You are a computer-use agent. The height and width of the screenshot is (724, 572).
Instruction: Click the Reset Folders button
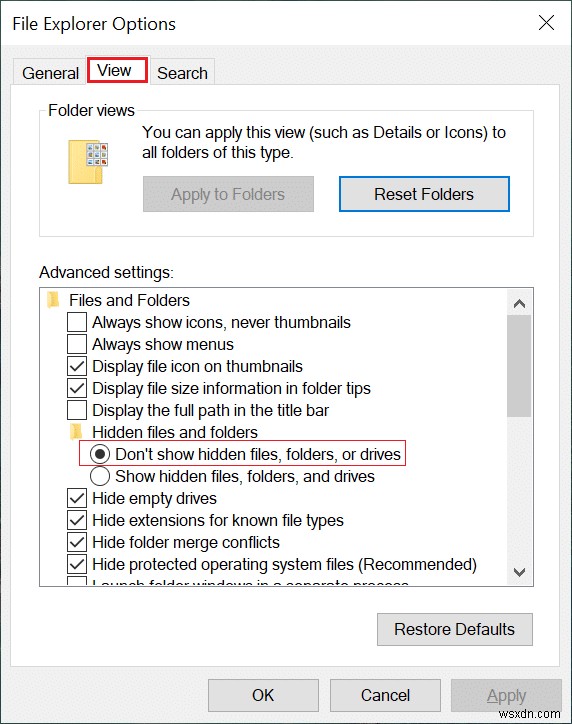[424, 194]
